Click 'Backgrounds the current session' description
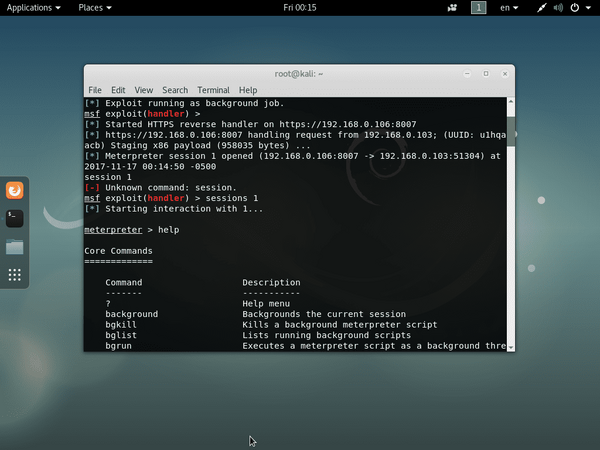600x450 pixels. point(324,314)
